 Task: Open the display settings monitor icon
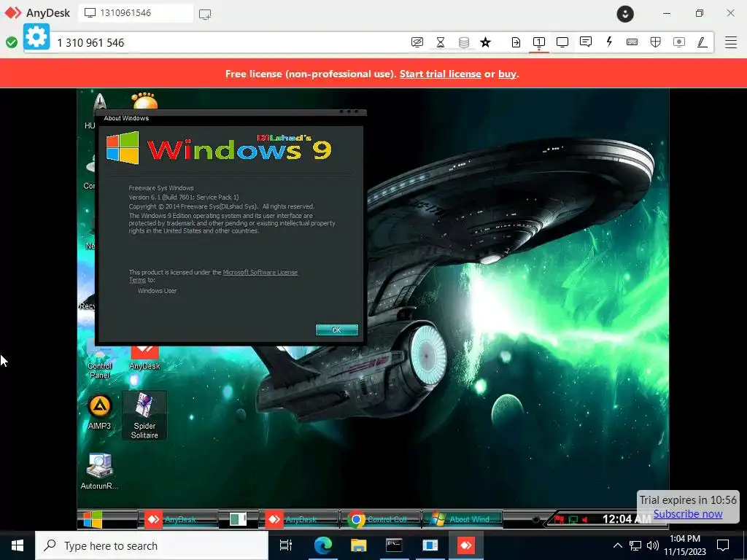point(562,42)
